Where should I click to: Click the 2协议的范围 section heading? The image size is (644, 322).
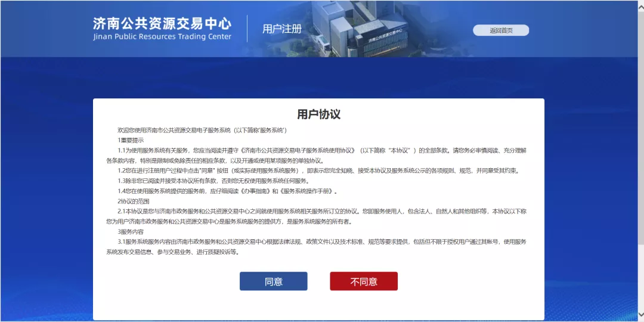pos(134,201)
